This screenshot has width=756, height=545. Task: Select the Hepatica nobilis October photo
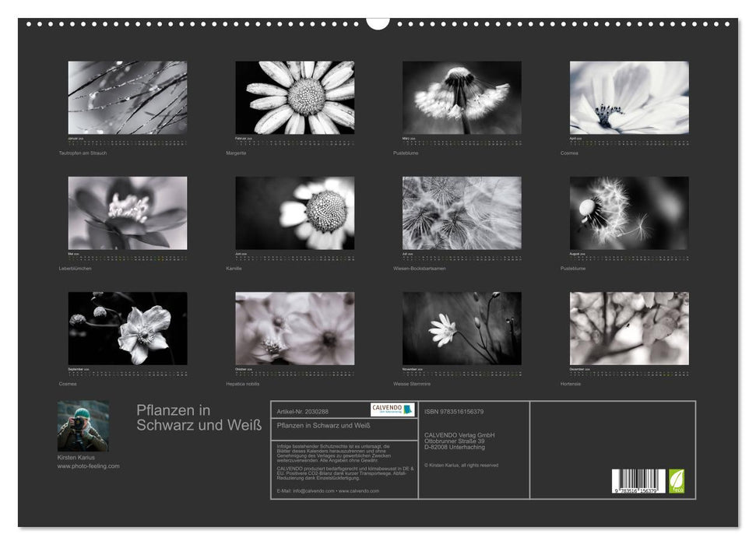tap(295, 329)
